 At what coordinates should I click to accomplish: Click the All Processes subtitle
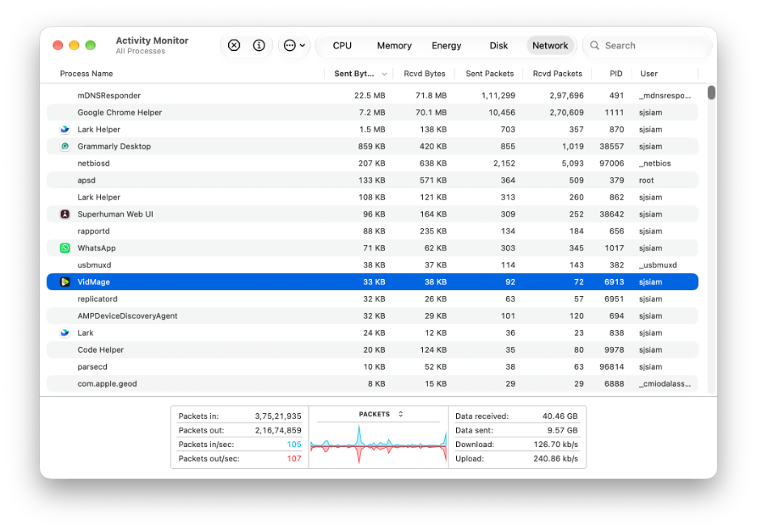click(x=141, y=51)
